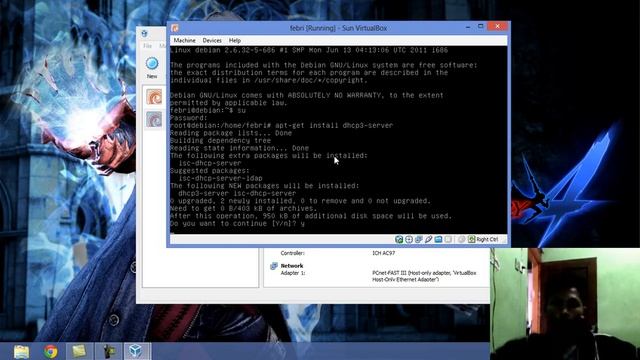Click the 'ICH AC97' controller value
This screenshot has height=360, width=640.
[383, 253]
